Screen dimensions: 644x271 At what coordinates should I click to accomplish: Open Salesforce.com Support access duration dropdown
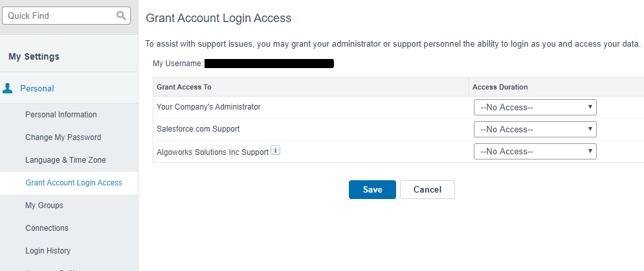coord(535,129)
